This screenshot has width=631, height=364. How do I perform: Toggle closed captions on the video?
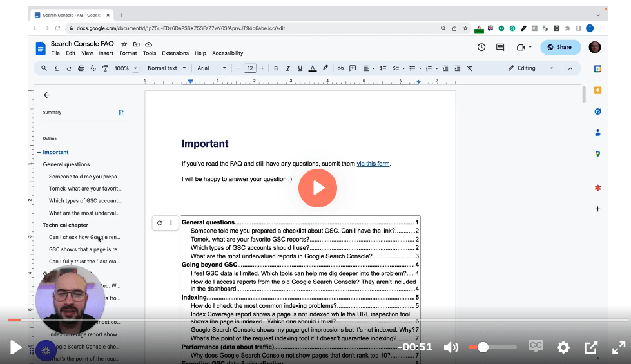535,346
